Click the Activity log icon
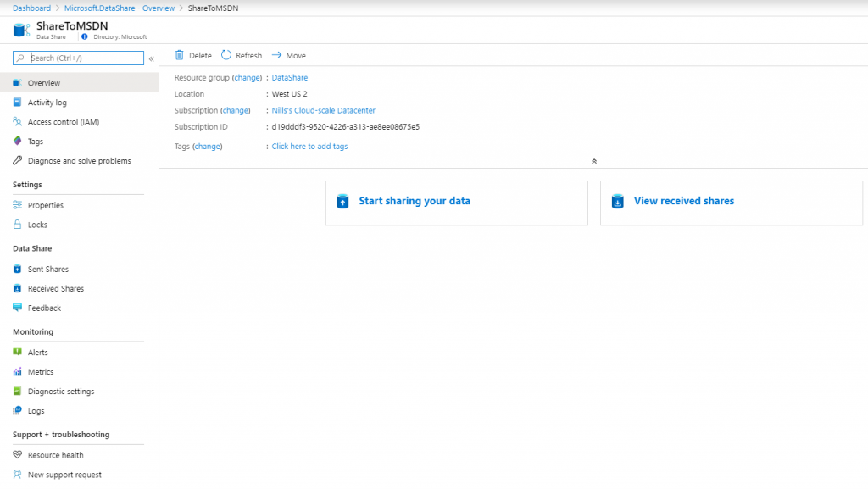 [x=17, y=103]
